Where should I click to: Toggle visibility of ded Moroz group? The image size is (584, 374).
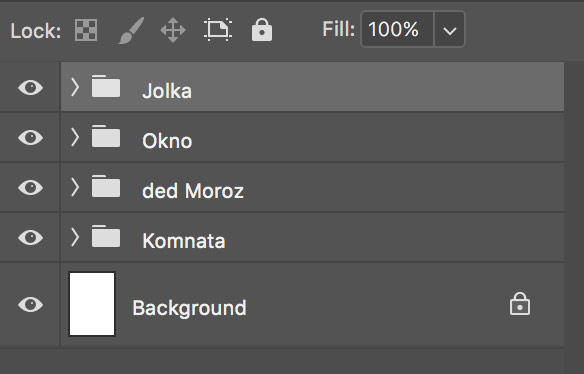point(31,188)
